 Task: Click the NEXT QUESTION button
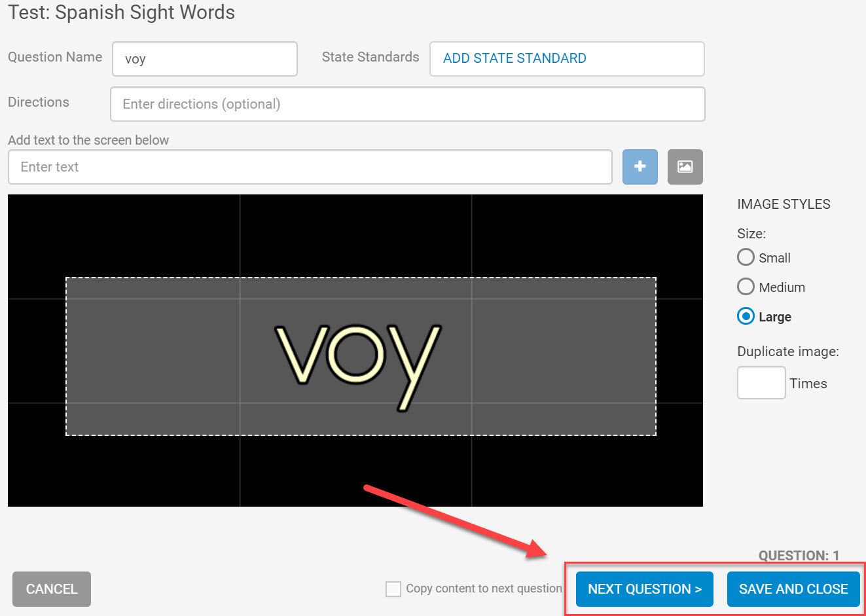click(x=645, y=589)
